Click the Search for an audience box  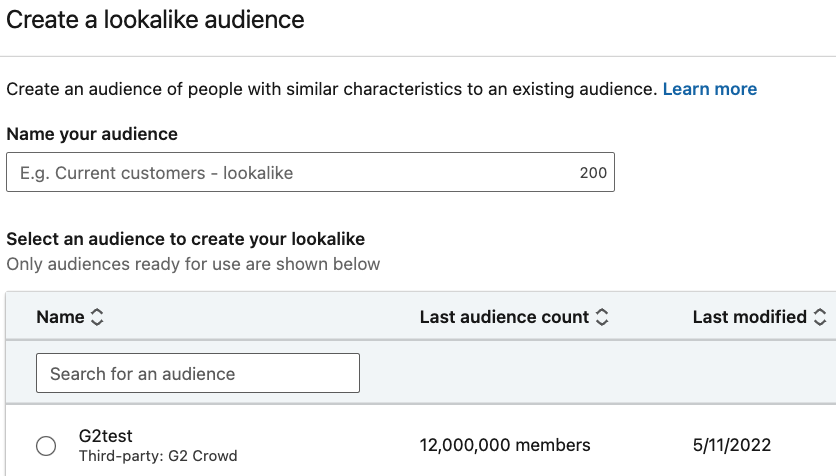[198, 373]
